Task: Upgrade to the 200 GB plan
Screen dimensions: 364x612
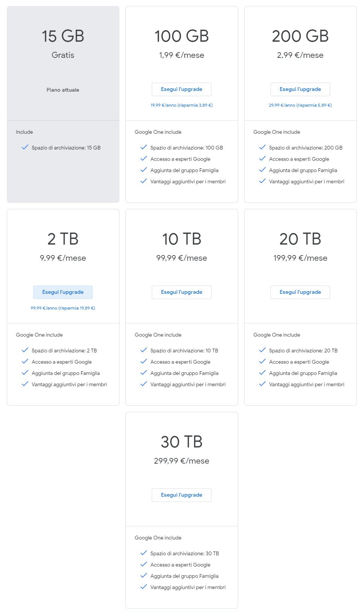Action: click(300, 89)
